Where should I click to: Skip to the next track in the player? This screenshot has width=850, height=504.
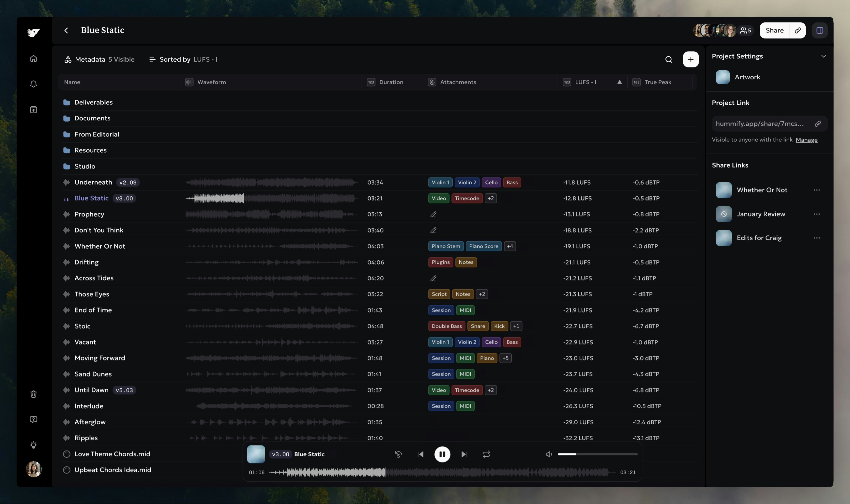tap(464, 454)
